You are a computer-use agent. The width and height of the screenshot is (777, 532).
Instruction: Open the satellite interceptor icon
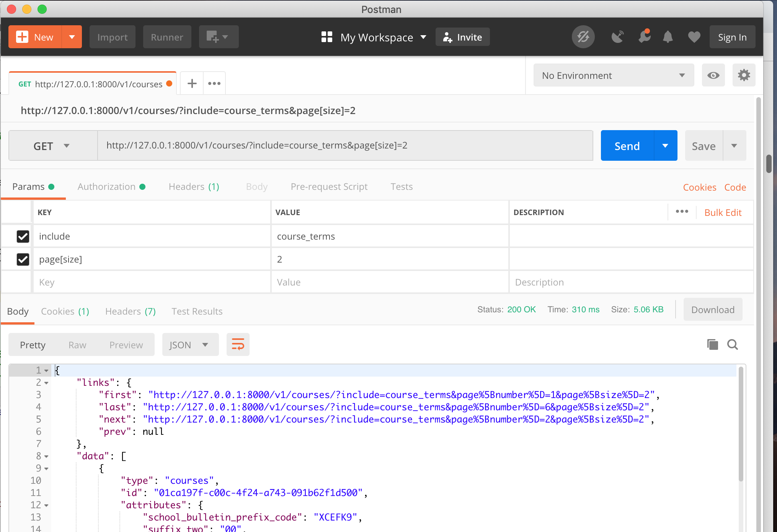(x=617, y=37)
